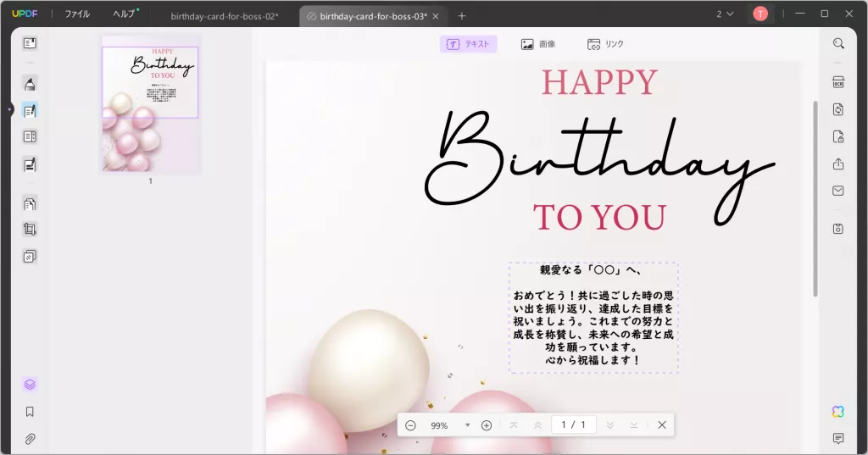
Task: Select the page 1 thumbnail
Action: (x=150, y=104)
